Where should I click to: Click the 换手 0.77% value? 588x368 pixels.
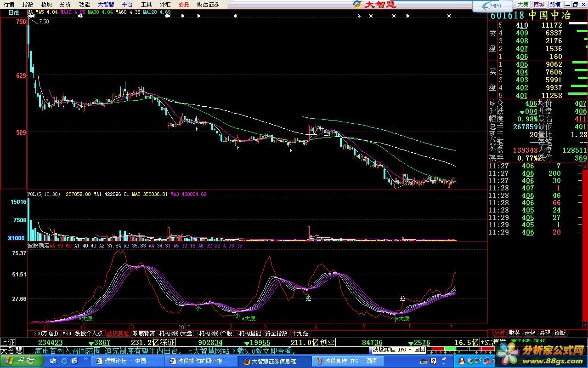[527, 158]
